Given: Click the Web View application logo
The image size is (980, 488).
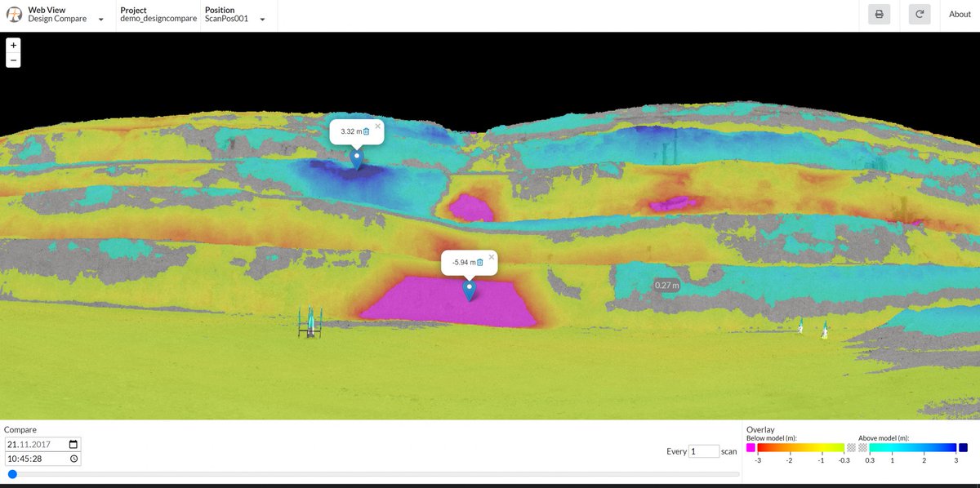Looking at the screenshot, I should pyautogui.click(x=14, y=14).
